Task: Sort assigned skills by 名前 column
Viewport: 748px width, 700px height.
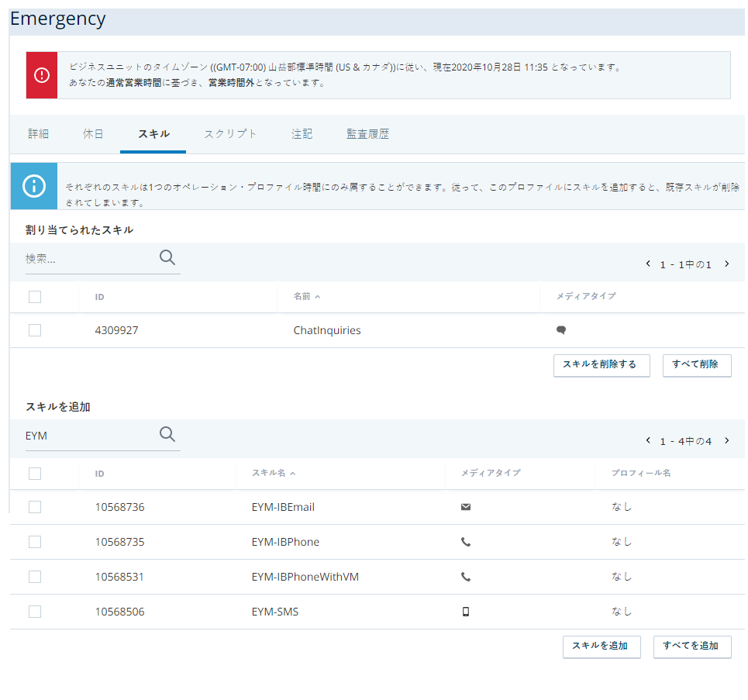Action: [307, 296]
